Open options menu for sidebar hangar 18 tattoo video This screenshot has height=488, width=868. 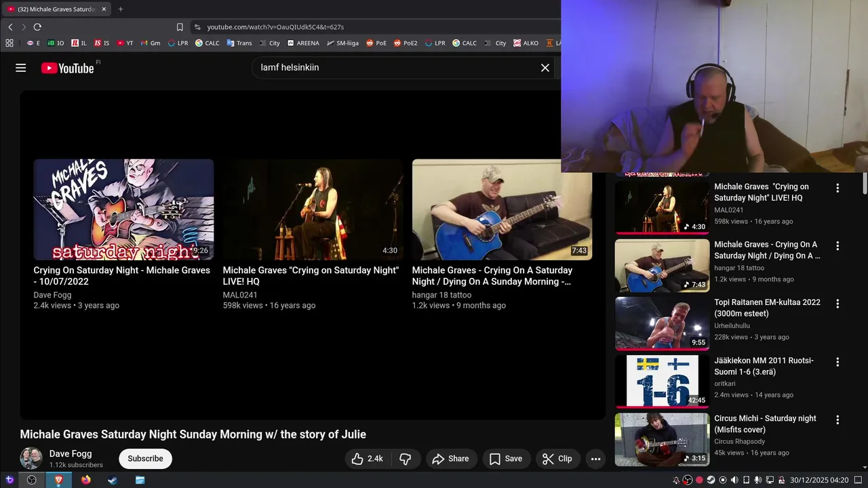[837, 246]
